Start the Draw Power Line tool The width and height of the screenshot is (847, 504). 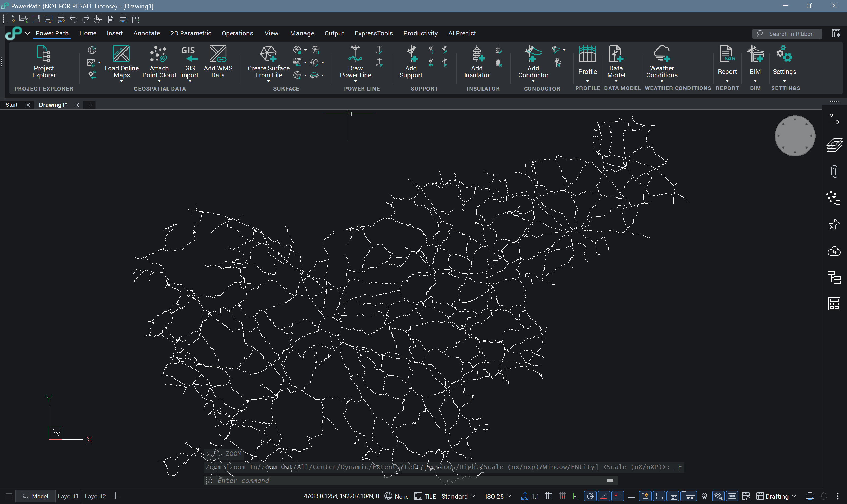[355, 62]
